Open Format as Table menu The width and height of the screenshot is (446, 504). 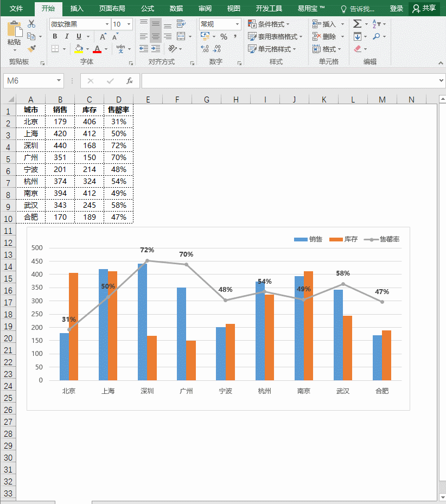(275, 37)
